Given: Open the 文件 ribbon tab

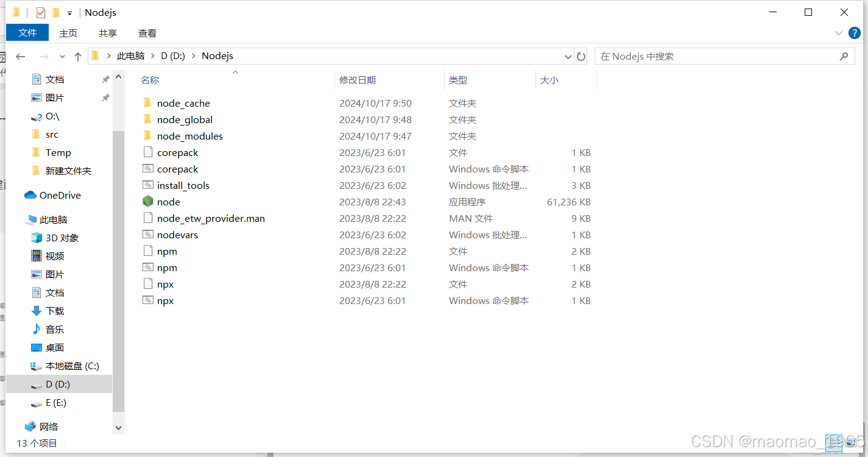Looking at the screenshot, I should coord(27,33).
